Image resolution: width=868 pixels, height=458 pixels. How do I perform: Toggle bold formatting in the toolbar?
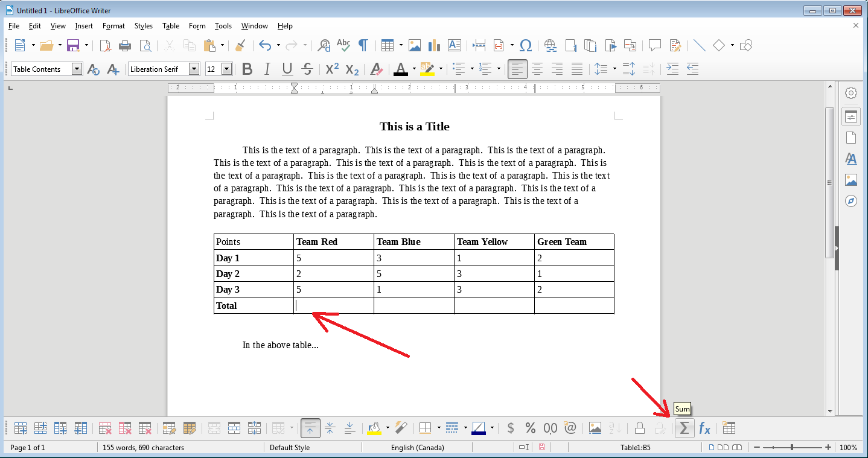click(247, 69)
